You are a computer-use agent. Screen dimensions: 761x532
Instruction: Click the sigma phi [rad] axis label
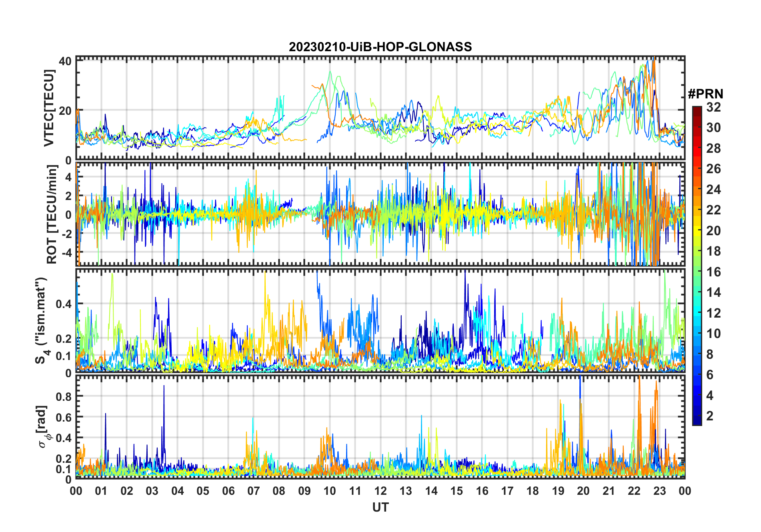[x=43, y=426]
